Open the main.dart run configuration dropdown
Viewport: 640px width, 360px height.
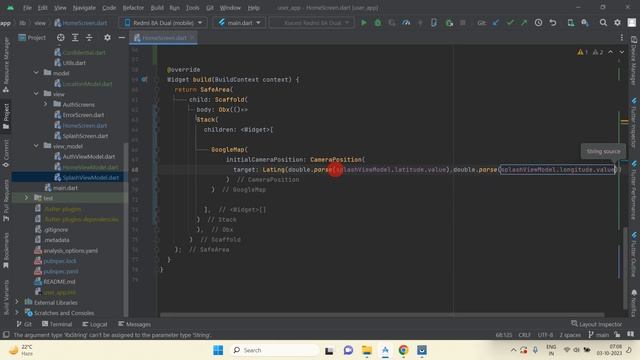(x=239, y=23)
